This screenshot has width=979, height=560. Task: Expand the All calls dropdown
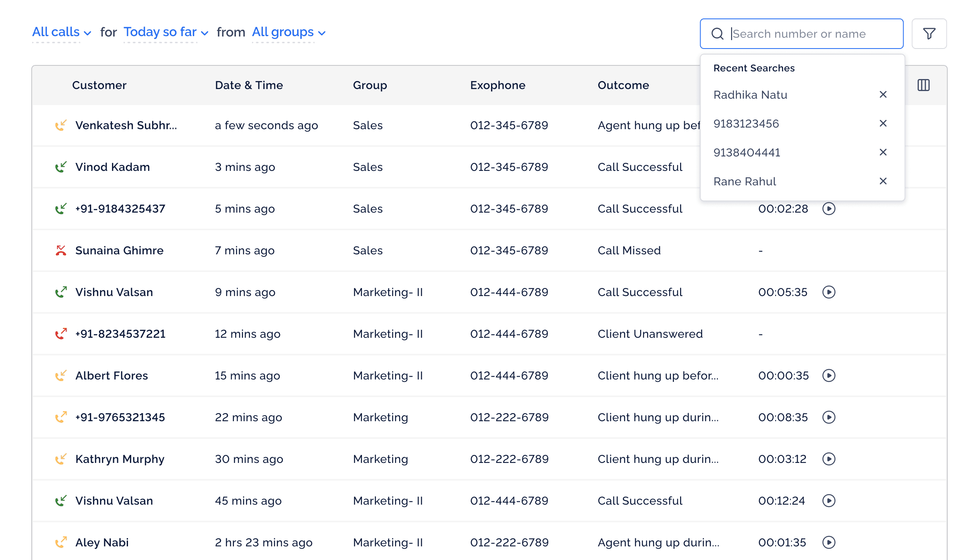pos(61,32)
